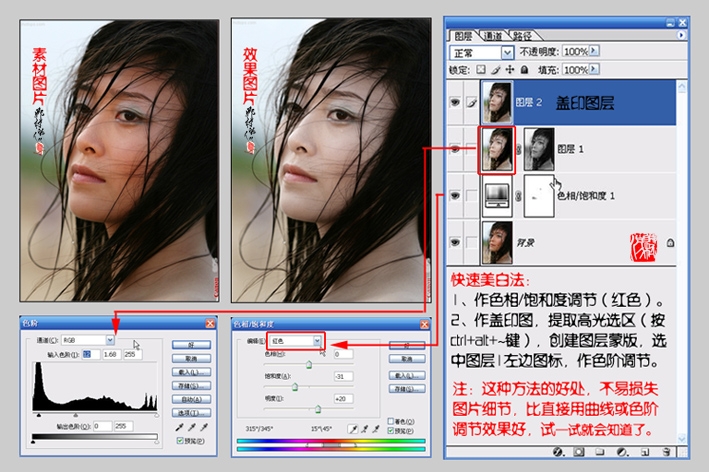Create a new layer icon
Viewport: 709px width, 472px height.
645,452
